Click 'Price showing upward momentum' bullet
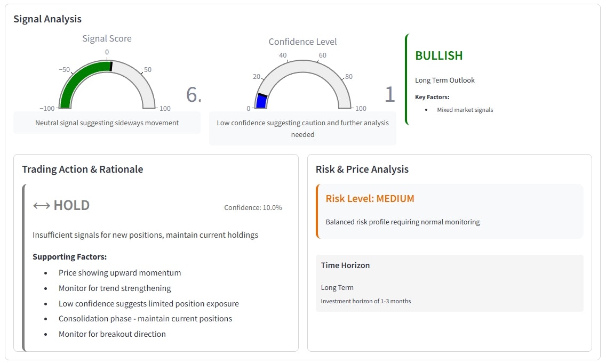 120,272
